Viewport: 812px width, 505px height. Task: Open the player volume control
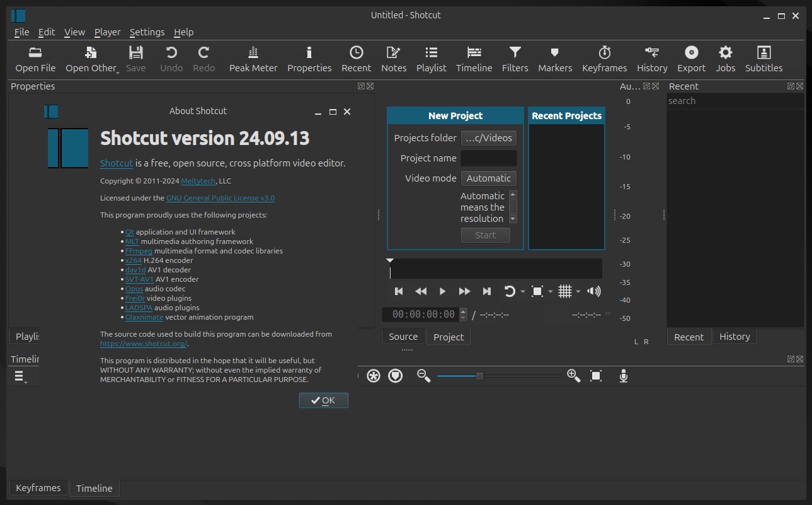click(594, 291)
